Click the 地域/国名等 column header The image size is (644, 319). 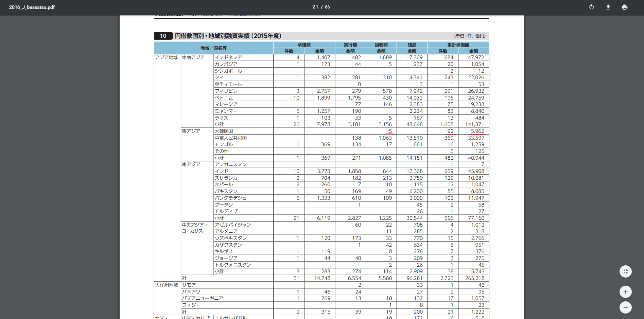point(213,48)
